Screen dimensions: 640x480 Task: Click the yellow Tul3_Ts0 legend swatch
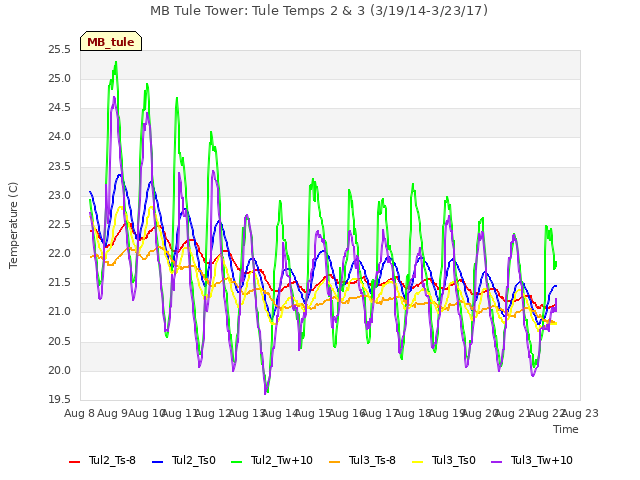[418, 462]
